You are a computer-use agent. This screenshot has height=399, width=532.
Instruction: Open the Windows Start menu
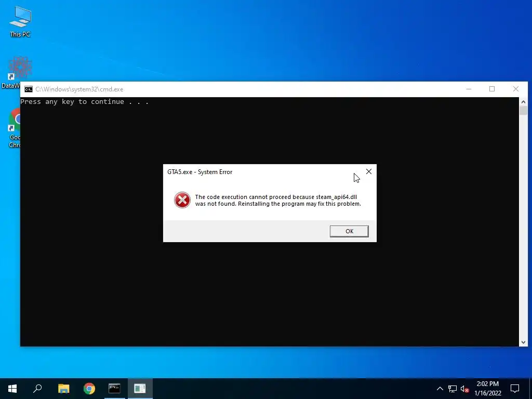coord(12,389)
